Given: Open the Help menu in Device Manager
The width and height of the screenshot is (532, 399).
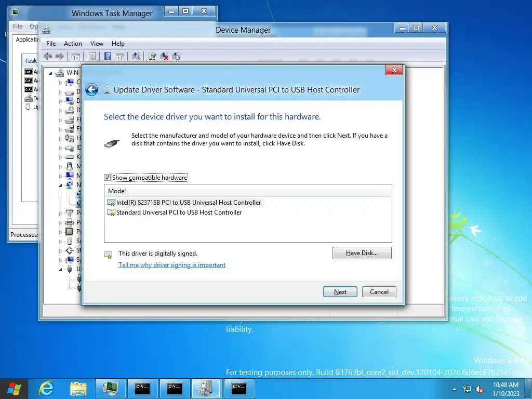Looking at the screenshot, I should [118, 44].
